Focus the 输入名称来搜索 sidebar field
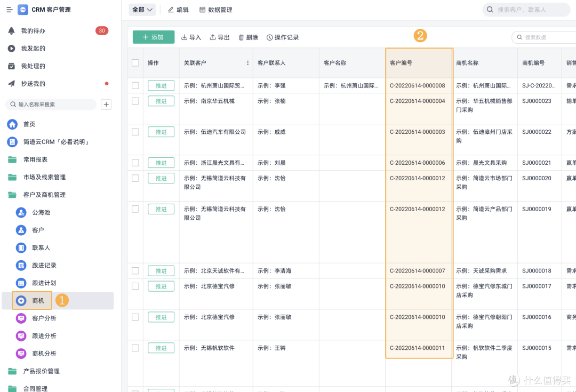The height and width of the screenshot is (392, 576). pyautogui.click(x=51, y=105)
